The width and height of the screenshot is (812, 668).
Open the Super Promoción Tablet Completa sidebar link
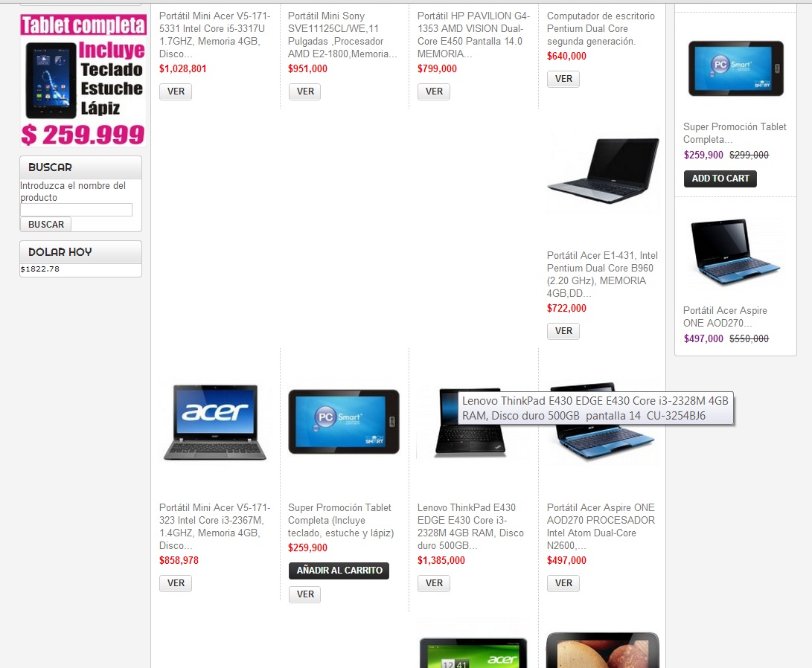coord(735,133)
